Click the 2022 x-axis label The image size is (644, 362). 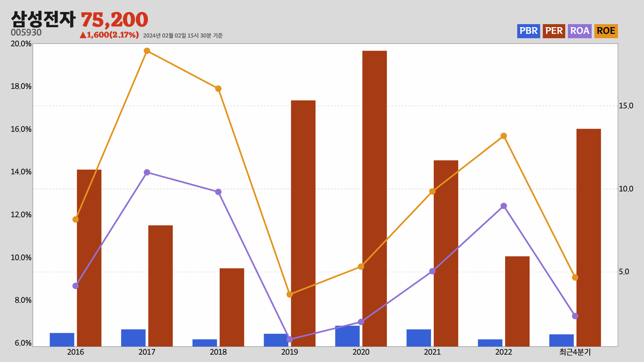(504, 352)
